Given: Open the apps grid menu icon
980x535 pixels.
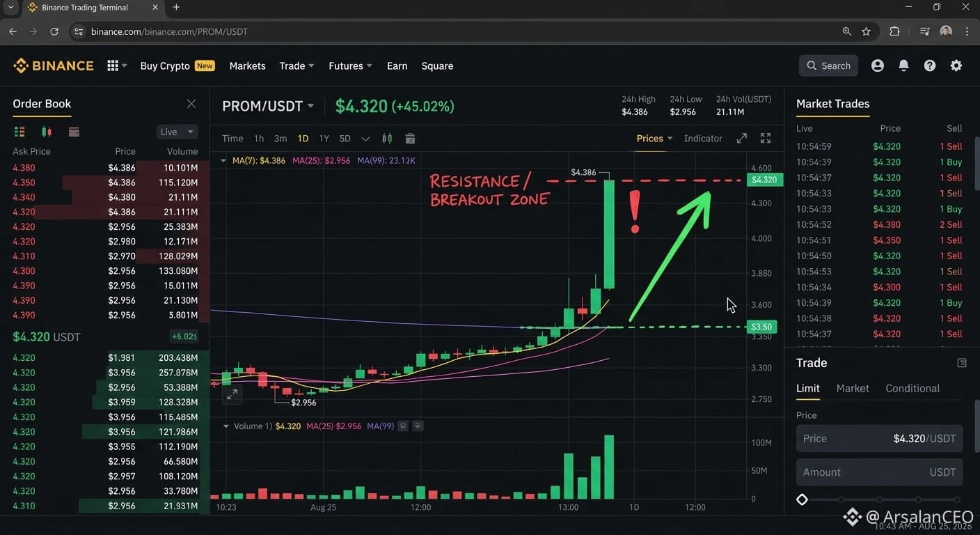Looking at the screenshot, I should [x=113, y=65].
